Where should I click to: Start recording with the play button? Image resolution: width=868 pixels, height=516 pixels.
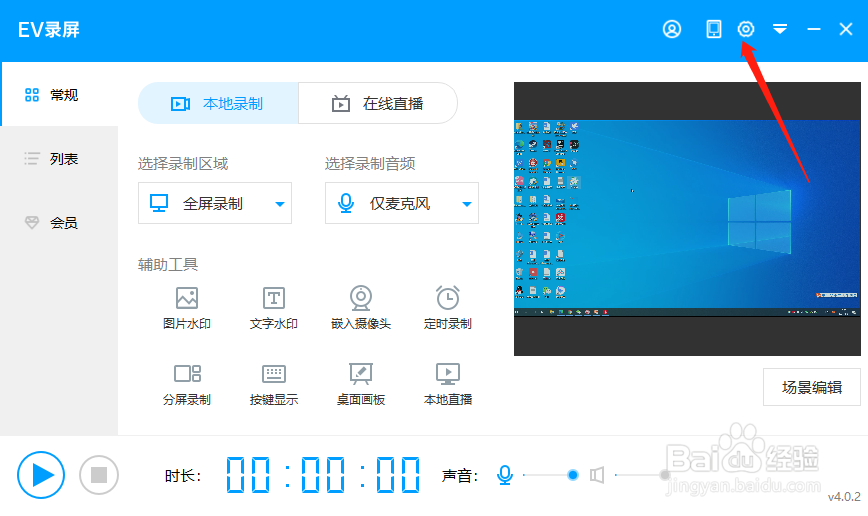pos(41,475)
